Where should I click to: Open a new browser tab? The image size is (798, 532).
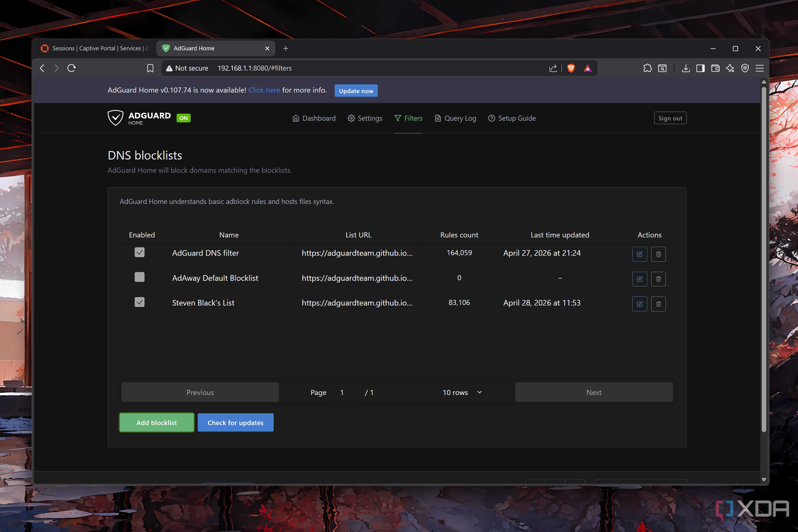pyautogui.click(x=286, y=49)
